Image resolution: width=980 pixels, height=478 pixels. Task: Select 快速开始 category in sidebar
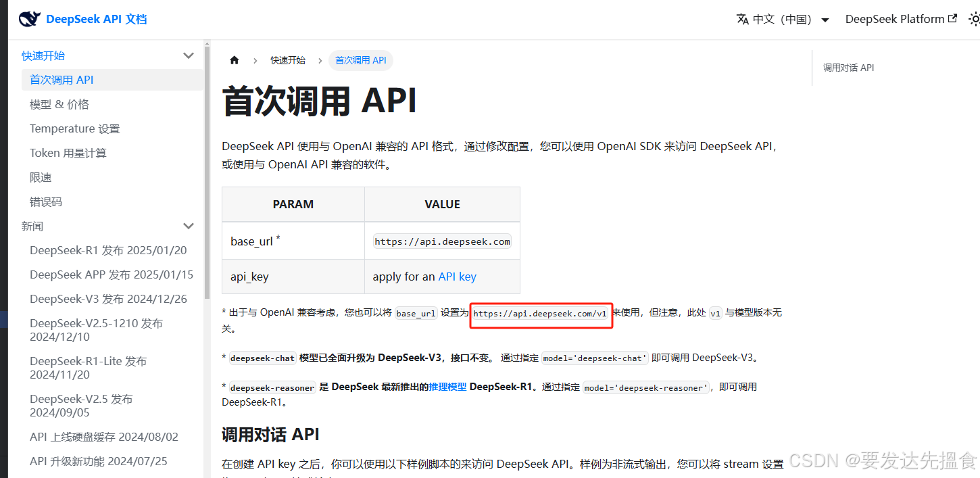(43, 55)
